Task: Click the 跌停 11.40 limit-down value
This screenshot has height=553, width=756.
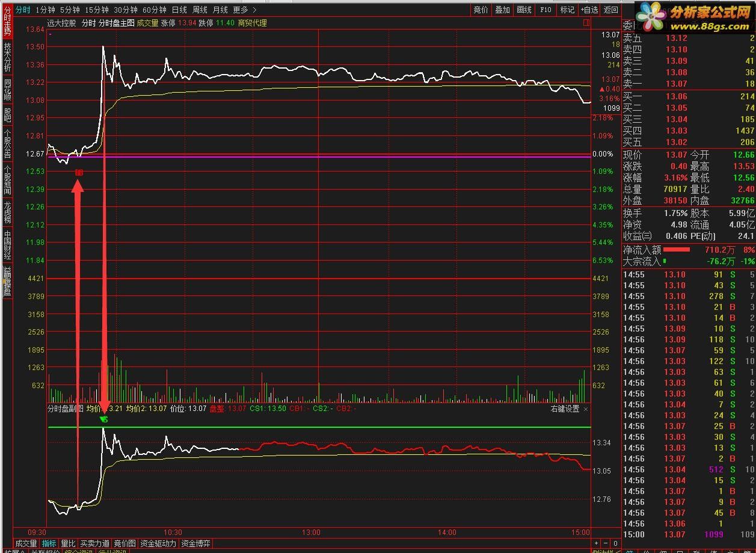Action: click(x=226, y=23)
